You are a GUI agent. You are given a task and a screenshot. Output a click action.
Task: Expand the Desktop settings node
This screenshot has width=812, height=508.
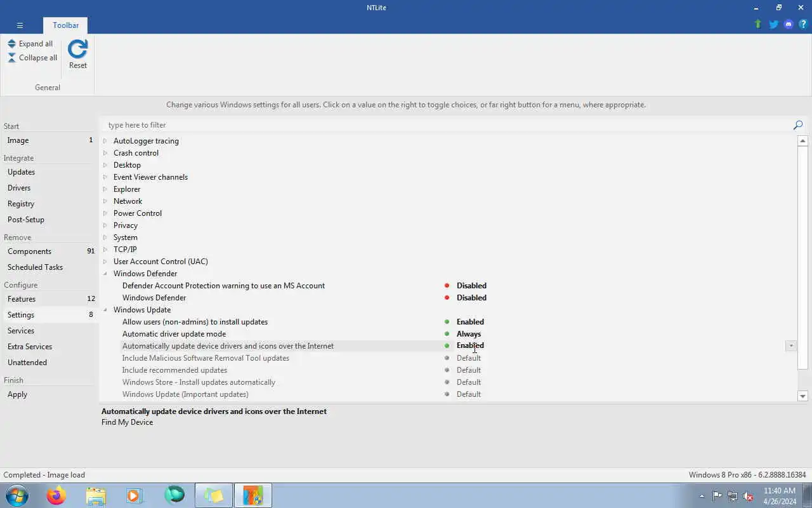105,165
